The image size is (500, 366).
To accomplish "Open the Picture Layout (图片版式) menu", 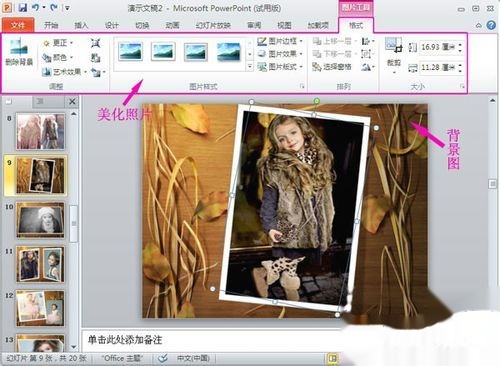I will click(x=280, y=67).
